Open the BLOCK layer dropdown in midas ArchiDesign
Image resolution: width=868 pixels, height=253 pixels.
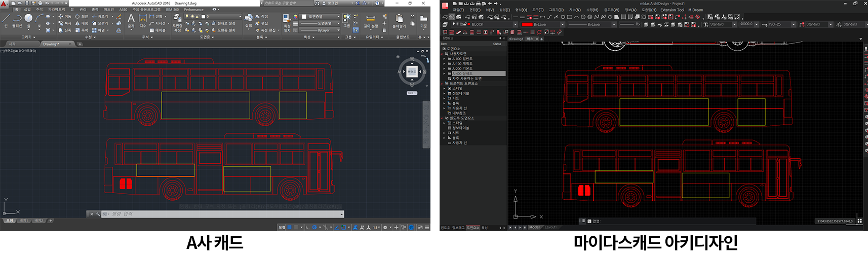(516, 24)
